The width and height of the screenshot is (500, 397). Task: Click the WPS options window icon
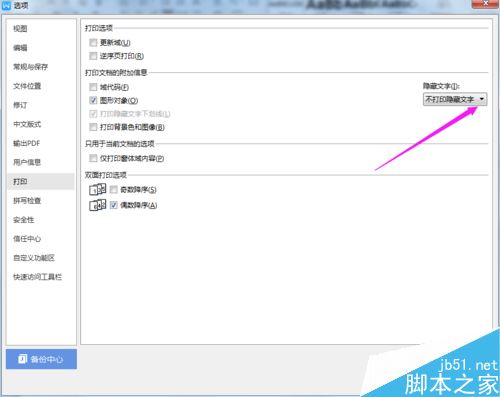pyautogui.click(x=6, y=5)
